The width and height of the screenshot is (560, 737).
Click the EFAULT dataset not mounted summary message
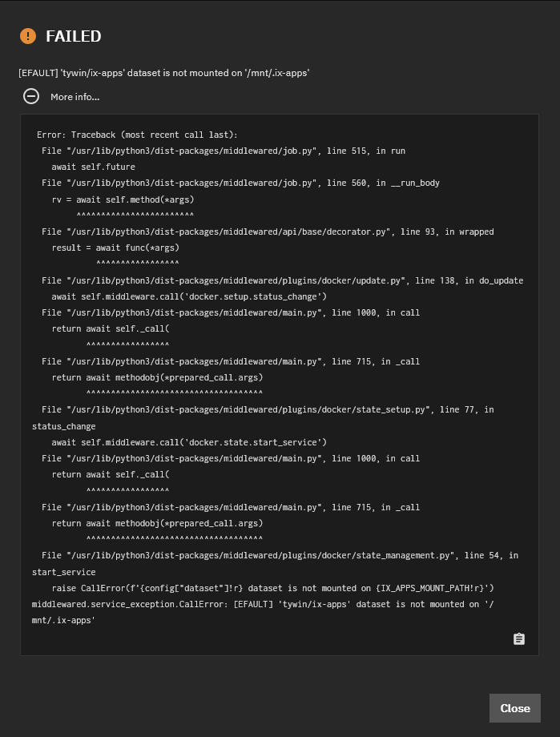tap(163, 73)
